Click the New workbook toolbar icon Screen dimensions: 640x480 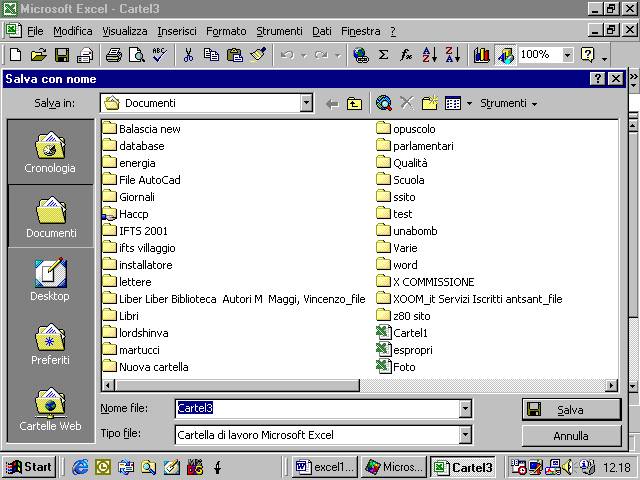click(16, 55)
